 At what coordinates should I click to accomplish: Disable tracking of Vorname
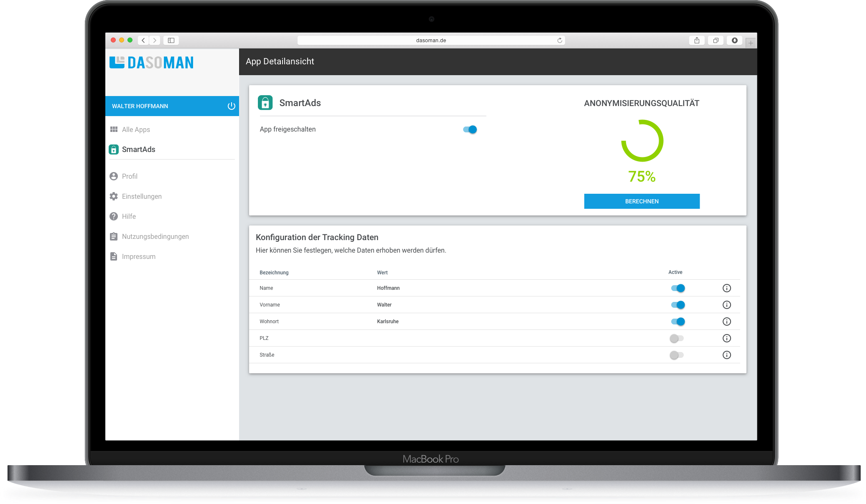pyautogui.click(x=678, y=305)
